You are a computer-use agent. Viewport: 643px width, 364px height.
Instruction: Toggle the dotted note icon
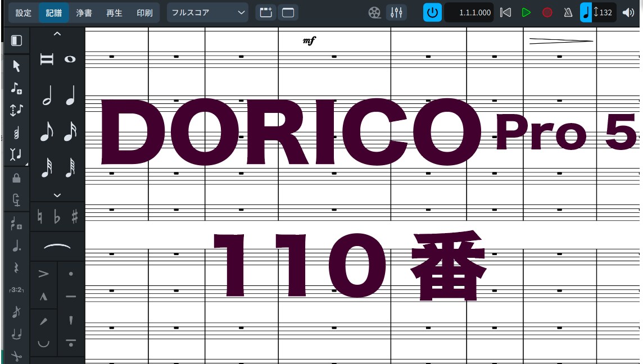(16, 247)
